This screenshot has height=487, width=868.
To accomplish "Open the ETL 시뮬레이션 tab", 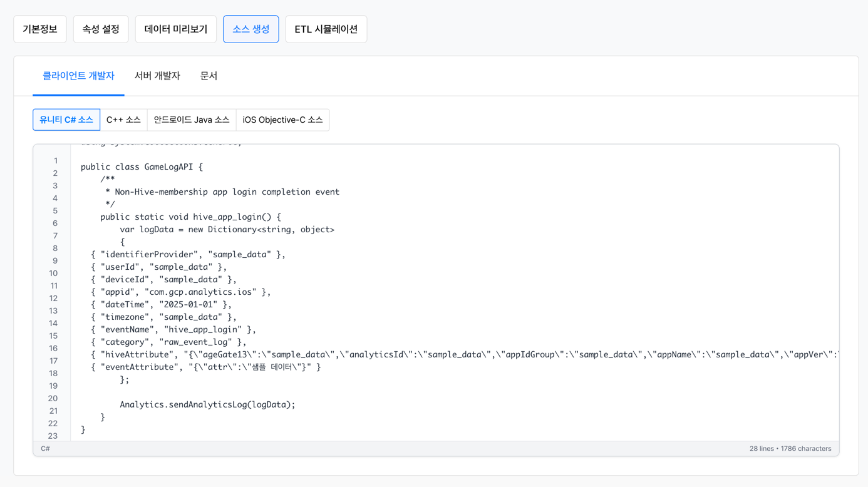I will (326, 29).
